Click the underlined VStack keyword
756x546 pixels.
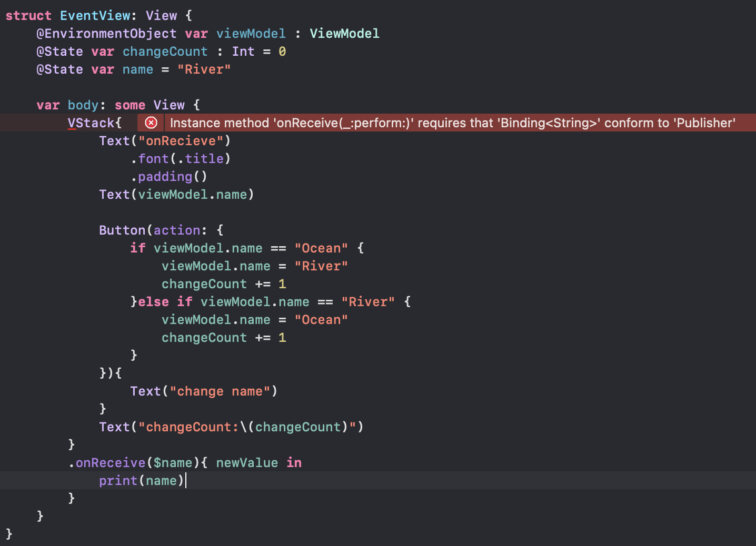pyautogui.click(x=91, y=123)
